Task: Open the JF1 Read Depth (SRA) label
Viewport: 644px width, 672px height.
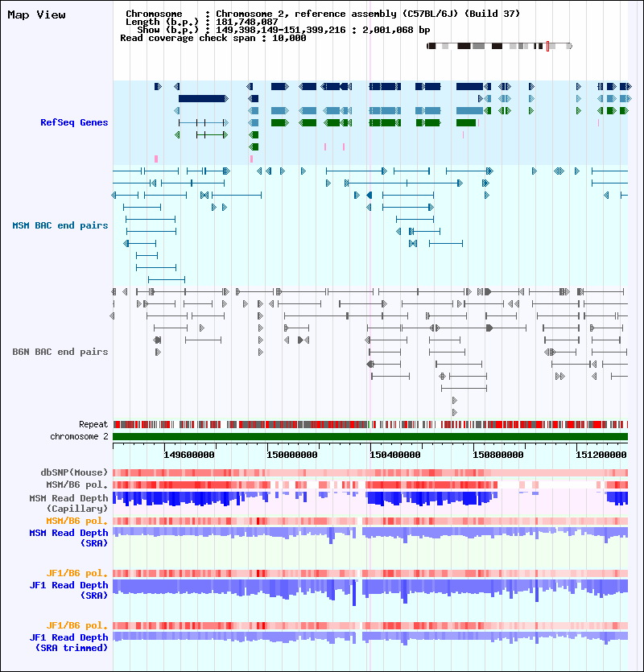Action: tap(68, 590)
